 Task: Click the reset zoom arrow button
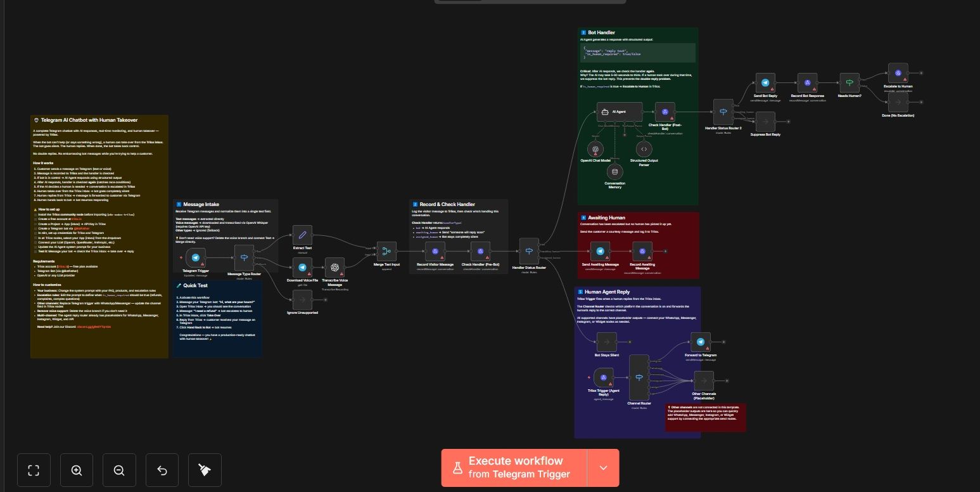(162, 470)
